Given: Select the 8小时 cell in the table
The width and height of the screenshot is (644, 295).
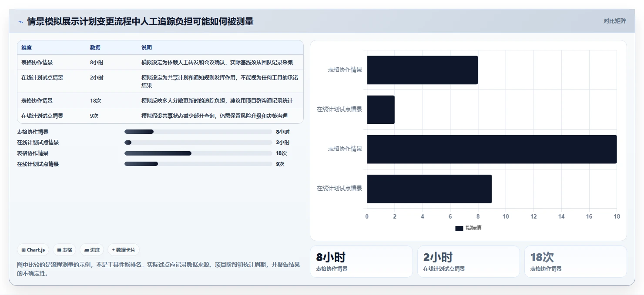Looking at the screenshot, I should [x=97, y=63].
